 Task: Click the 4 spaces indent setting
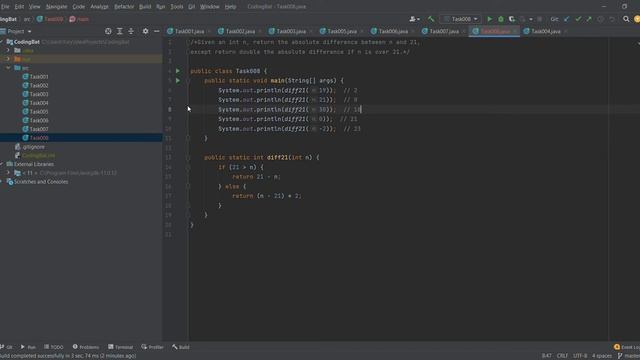[x=602, y=356]
